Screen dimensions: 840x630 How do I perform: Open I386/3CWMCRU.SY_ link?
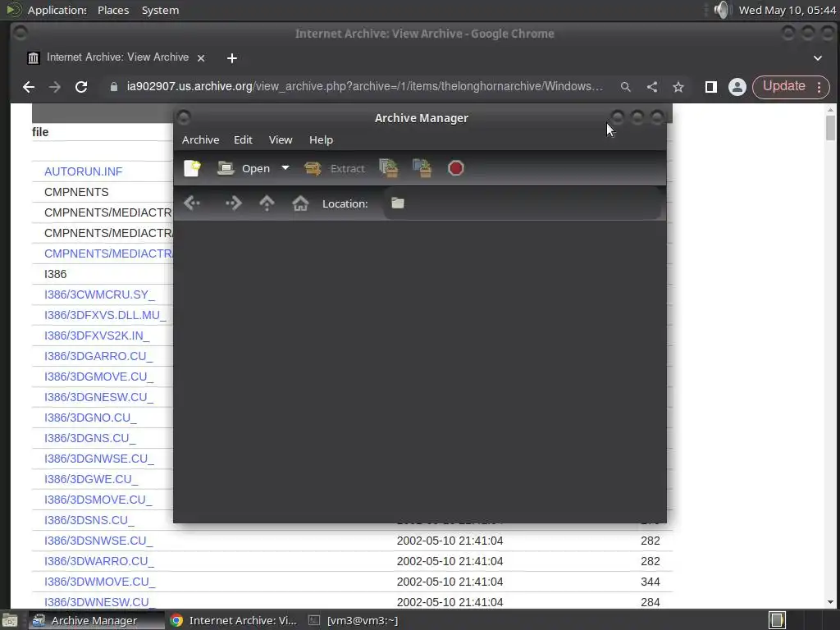click(99, 294)
